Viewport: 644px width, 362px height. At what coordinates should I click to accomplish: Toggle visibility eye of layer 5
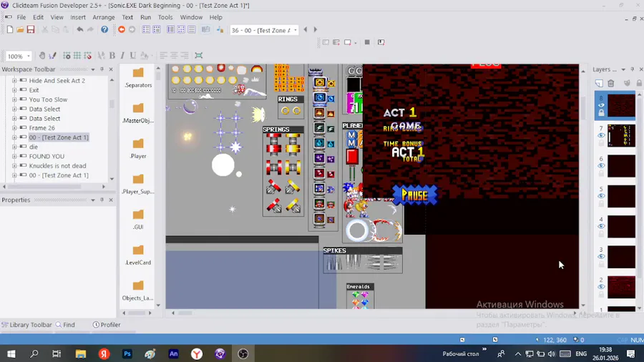click(601, 196)
